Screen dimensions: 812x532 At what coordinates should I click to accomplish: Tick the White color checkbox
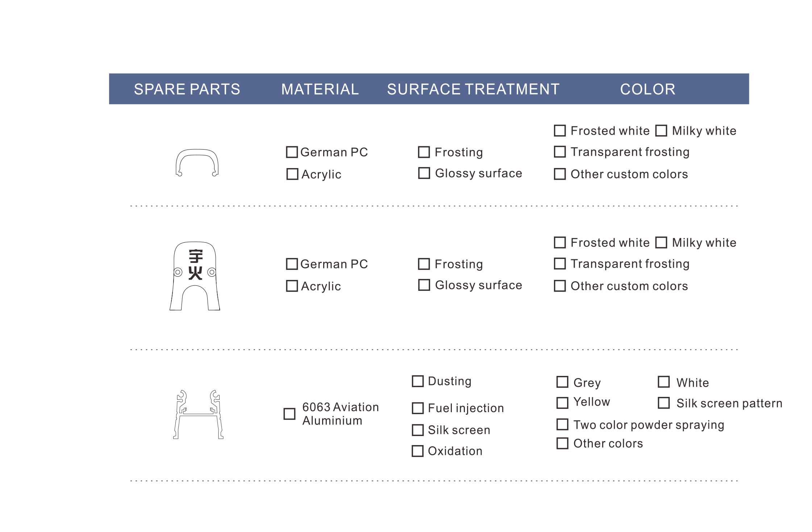[x=663, y=382]
